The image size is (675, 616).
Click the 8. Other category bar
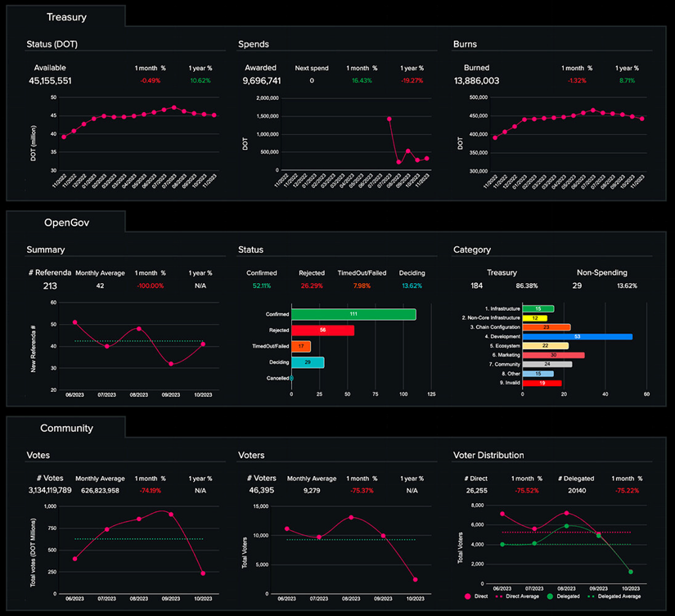[x=538, y=374]
